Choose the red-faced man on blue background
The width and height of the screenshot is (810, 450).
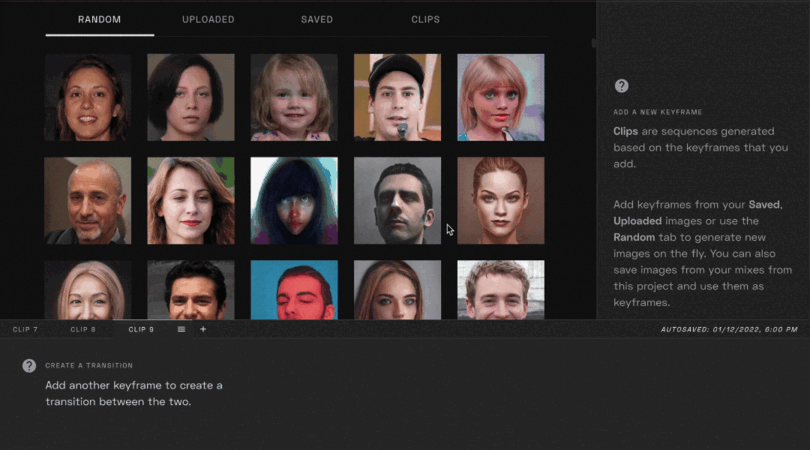click(x=294, y=290)
